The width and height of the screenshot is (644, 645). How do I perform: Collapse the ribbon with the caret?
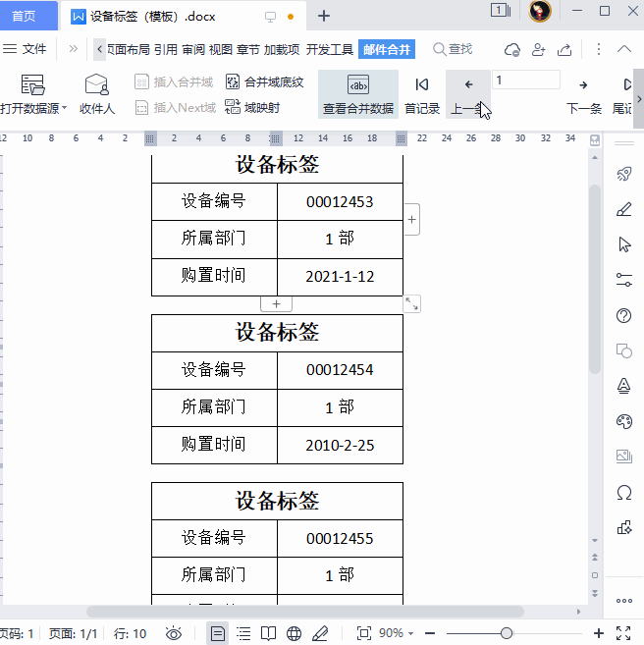[x=623, y=49]
